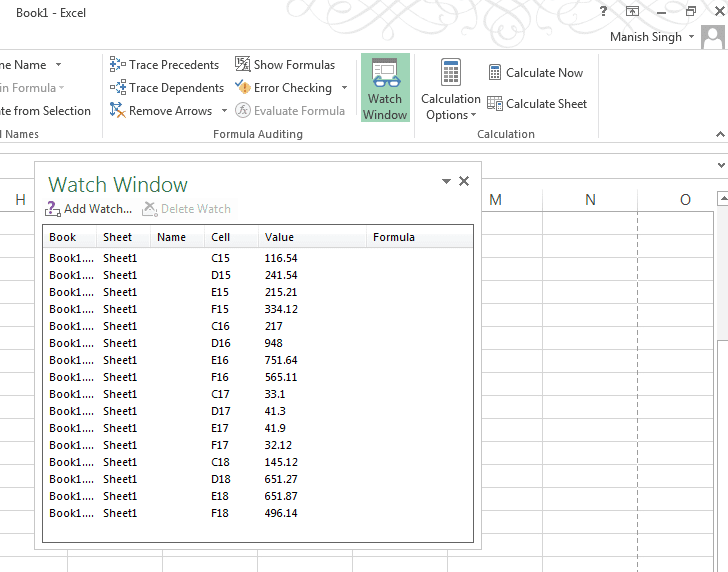Click the Calculate Now icon
Screen dimensions: 728x572
[x=495, y=73]
